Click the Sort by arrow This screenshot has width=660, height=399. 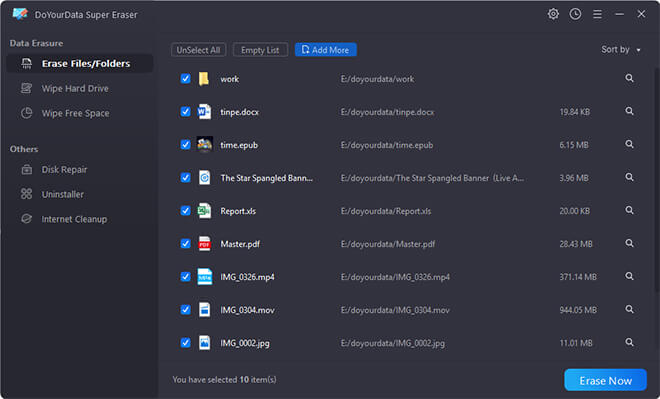[x=639, y=50]
